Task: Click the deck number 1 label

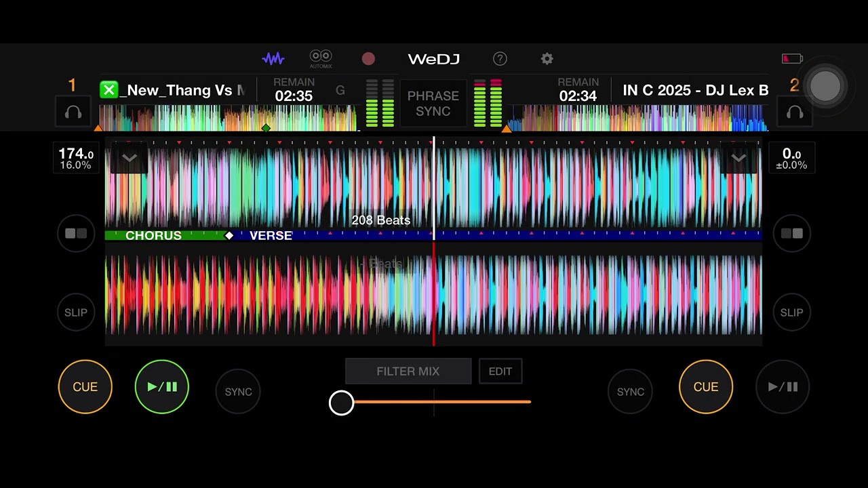Action: [72, 85]
